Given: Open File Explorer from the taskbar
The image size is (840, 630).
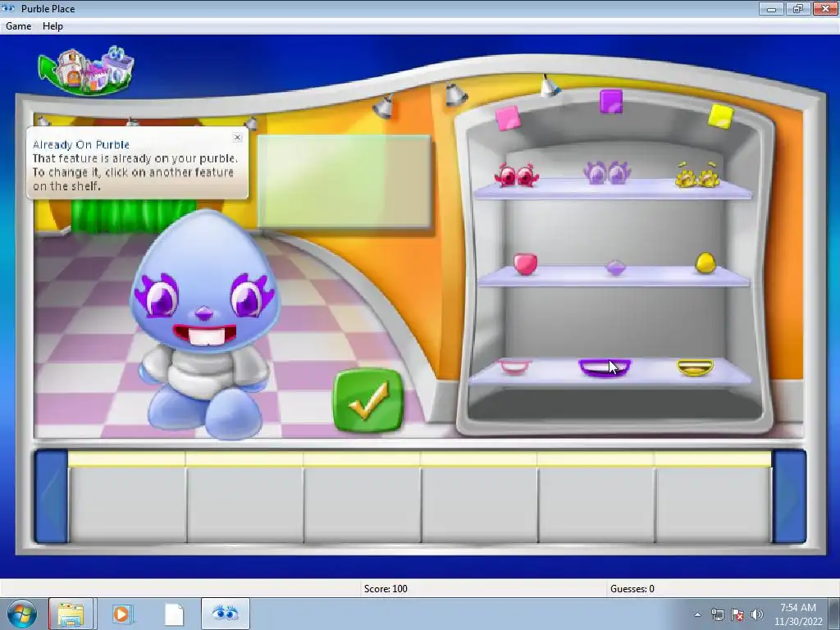Looking at the screenshot, I should [x=71, y=614].
